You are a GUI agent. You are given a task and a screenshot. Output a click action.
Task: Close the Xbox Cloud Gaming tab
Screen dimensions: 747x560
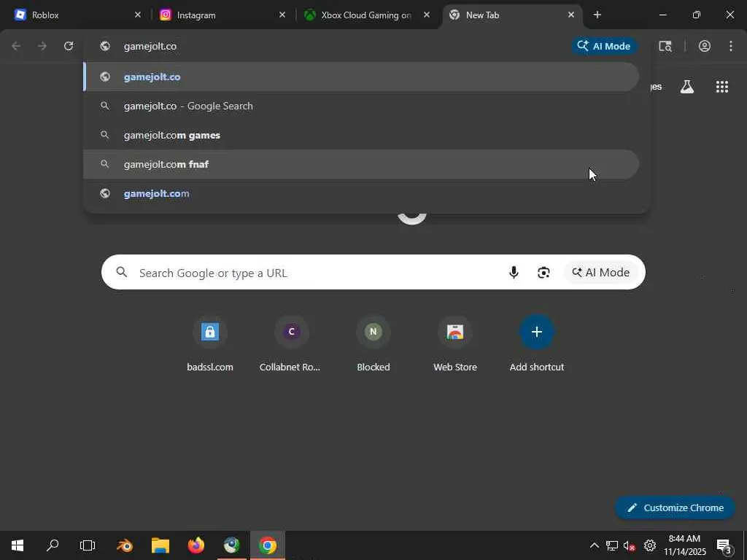[427, 15]
